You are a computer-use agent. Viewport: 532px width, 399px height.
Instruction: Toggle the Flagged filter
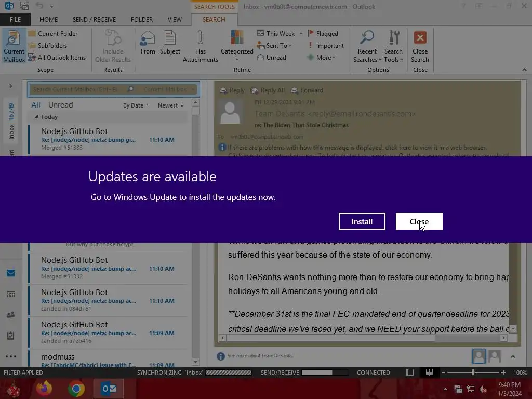click(x=323, y=34)
